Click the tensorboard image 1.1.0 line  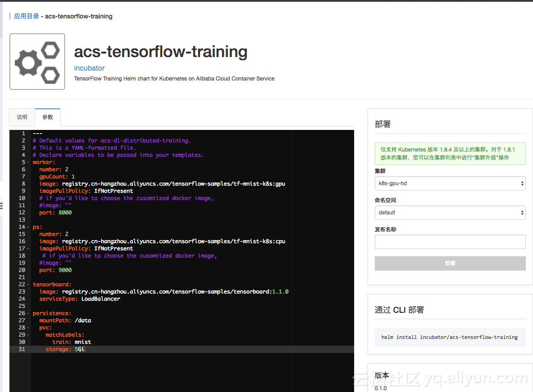164,292
